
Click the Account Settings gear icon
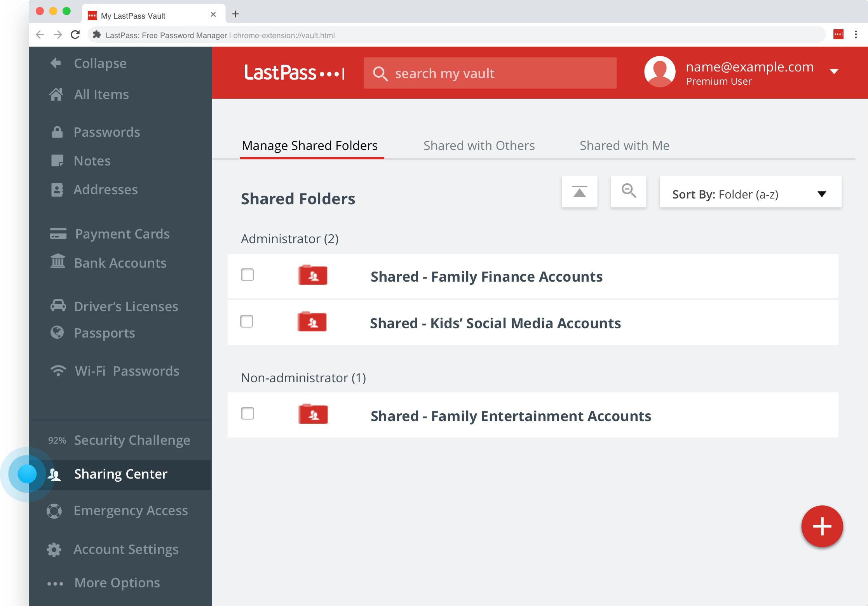[54, 549]
